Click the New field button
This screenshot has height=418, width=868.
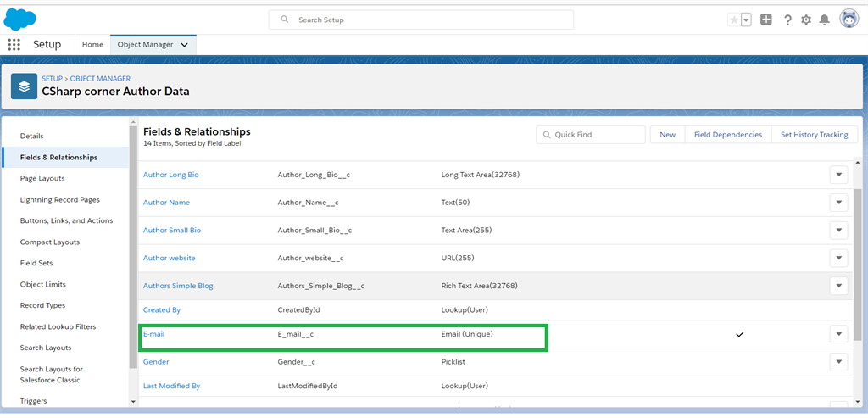pos(668,135)
